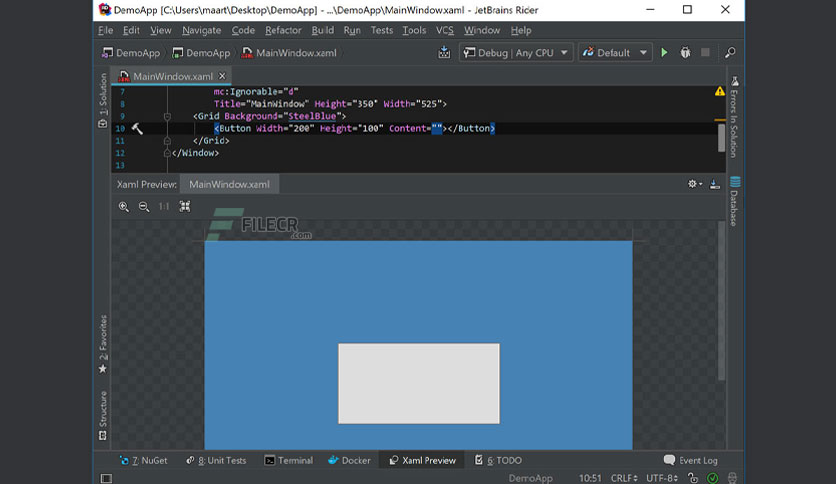Click the second DemoApp project breadcrumb
The image size is (836, 484).
pyautogui.click(x=201, y=52)
